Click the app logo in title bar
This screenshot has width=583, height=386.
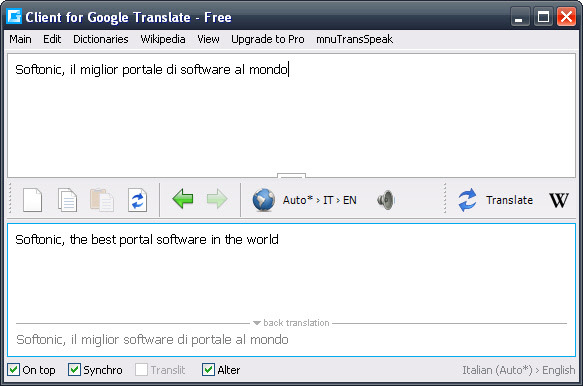tap(14, 16)
